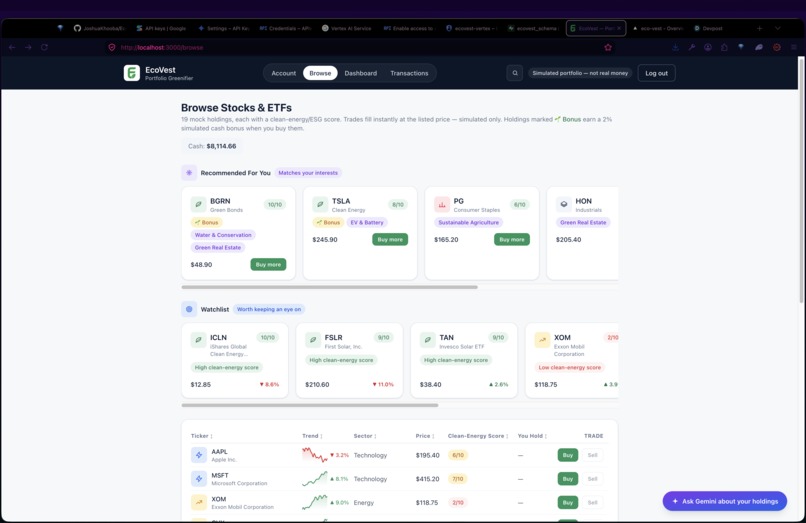This screenshot has width=806, height=523.
Task: Click Sell in the AAPL row
Action: coord(592,455)
